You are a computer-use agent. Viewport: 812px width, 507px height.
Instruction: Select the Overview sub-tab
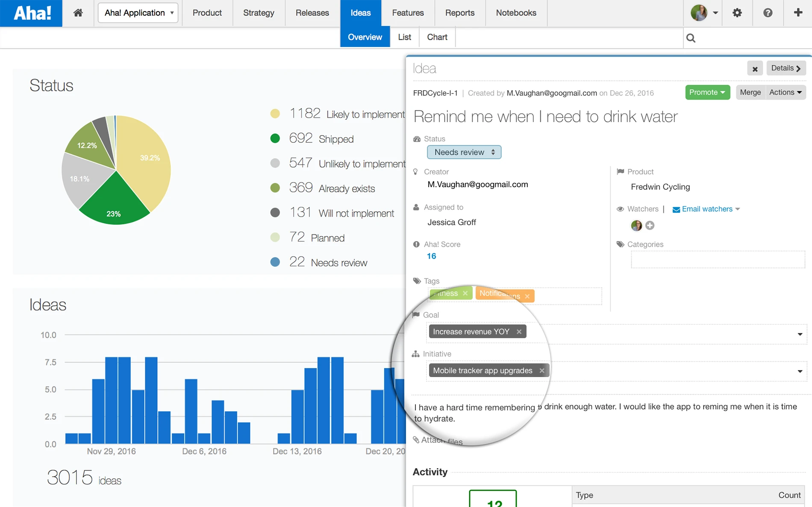[x=365, y=37]
